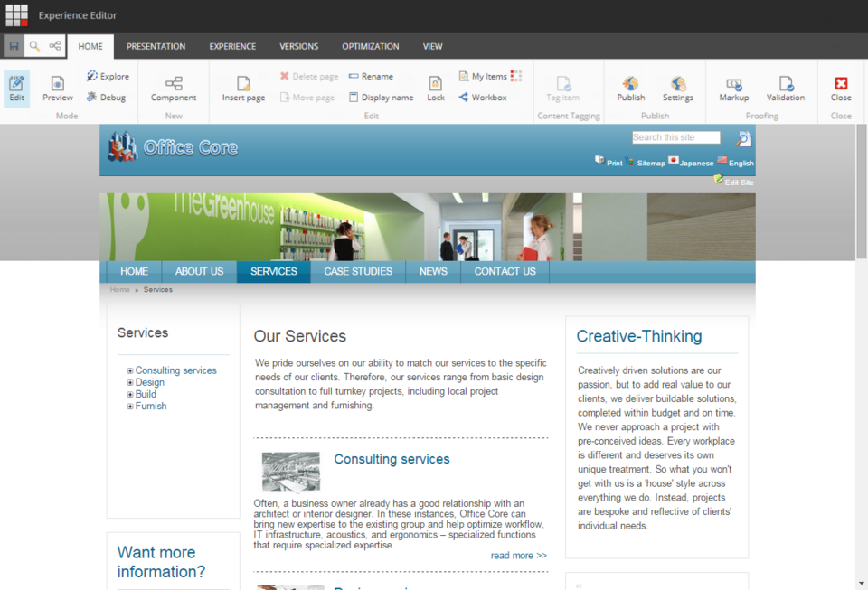Open the Workbox

tap(483, 98)
